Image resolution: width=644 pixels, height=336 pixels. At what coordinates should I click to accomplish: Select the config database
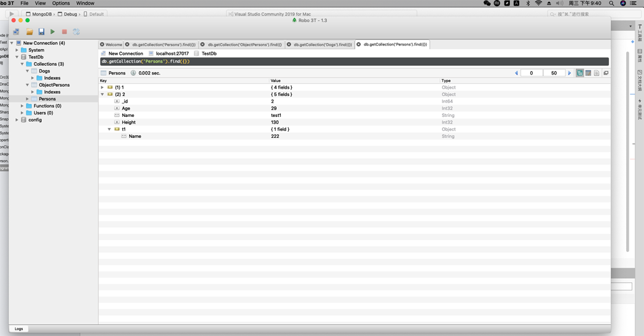pyautogui.click(x=35, y=119)
